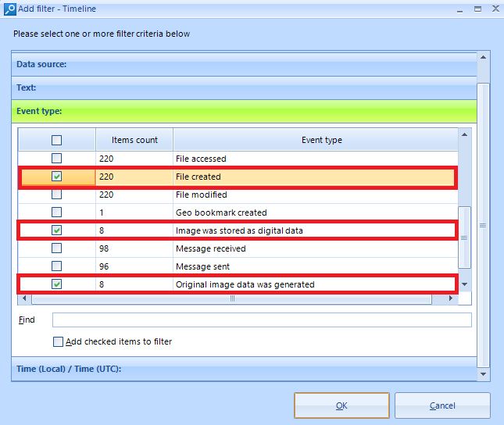504x425 pixels.
Task: Collapse the Event type section
Action: click(x=244, y=111)
